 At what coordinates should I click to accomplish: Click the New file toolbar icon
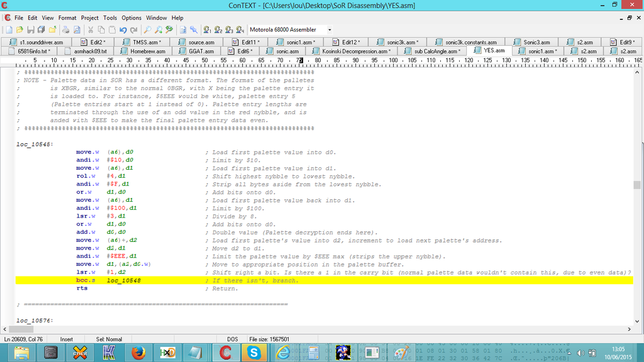(9, 30)
